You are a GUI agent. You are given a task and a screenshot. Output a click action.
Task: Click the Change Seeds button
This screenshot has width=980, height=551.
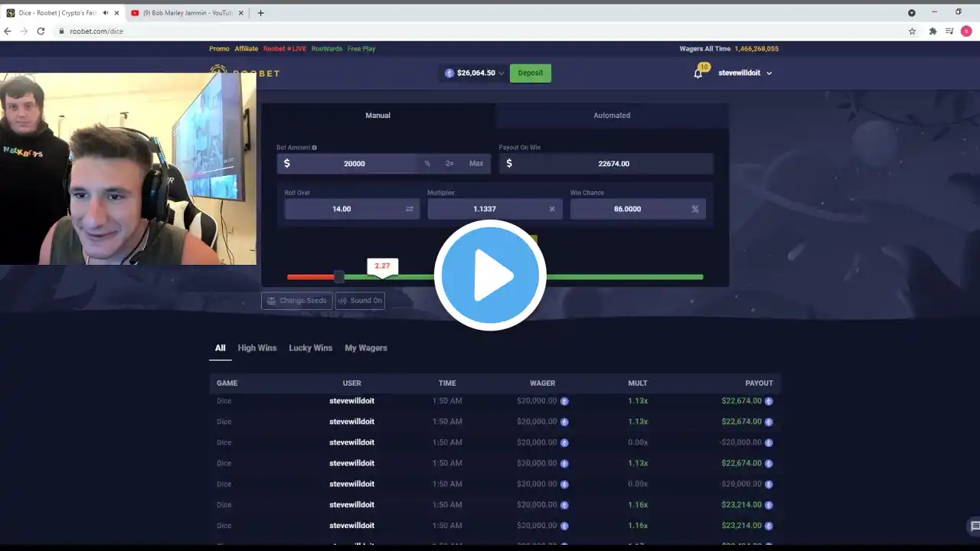point(297,301)
